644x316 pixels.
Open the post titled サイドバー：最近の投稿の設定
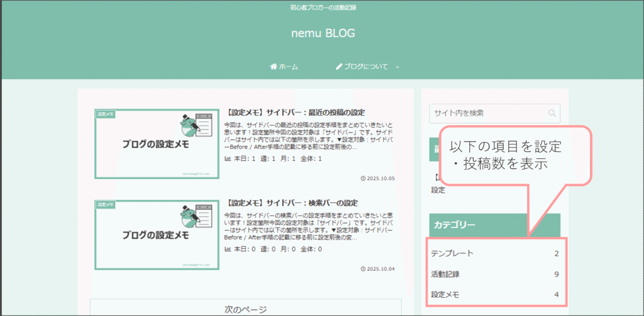pyautogui.click(x=295, y=112)
